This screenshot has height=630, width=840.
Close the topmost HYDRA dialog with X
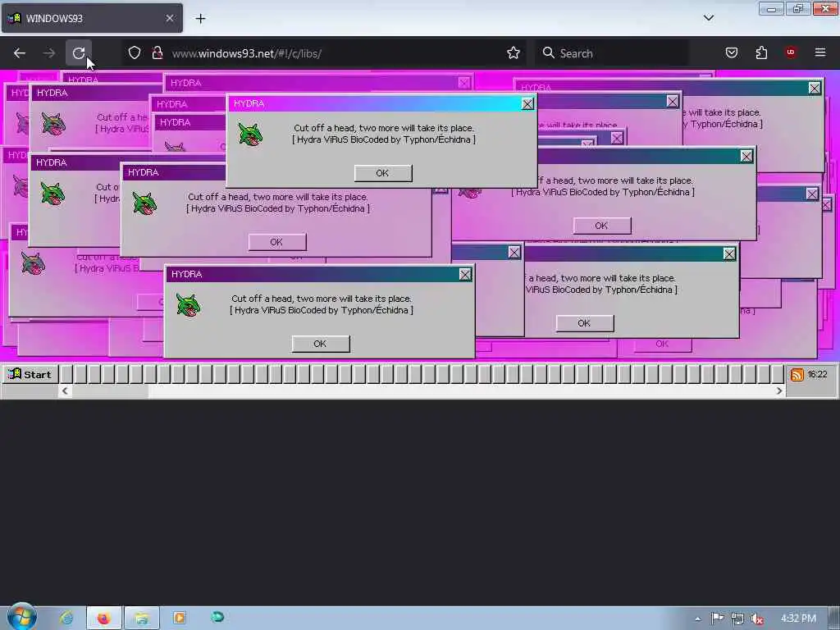pos(527,104)
